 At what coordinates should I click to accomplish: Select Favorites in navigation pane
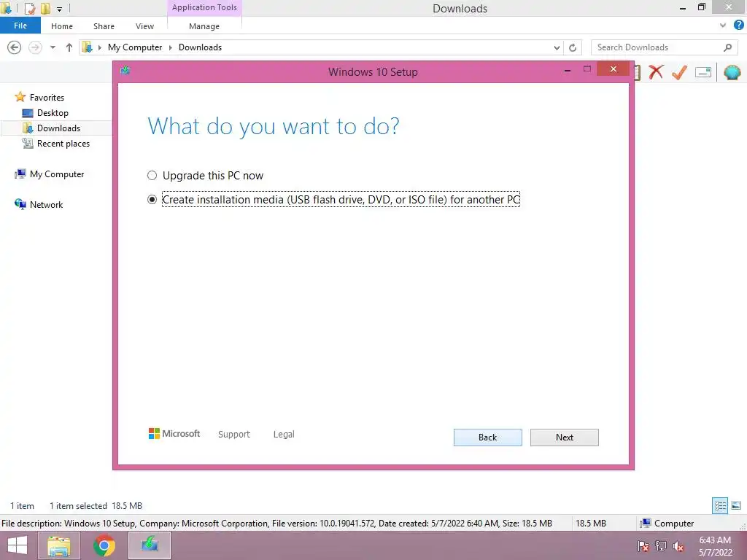pos(39,97)
